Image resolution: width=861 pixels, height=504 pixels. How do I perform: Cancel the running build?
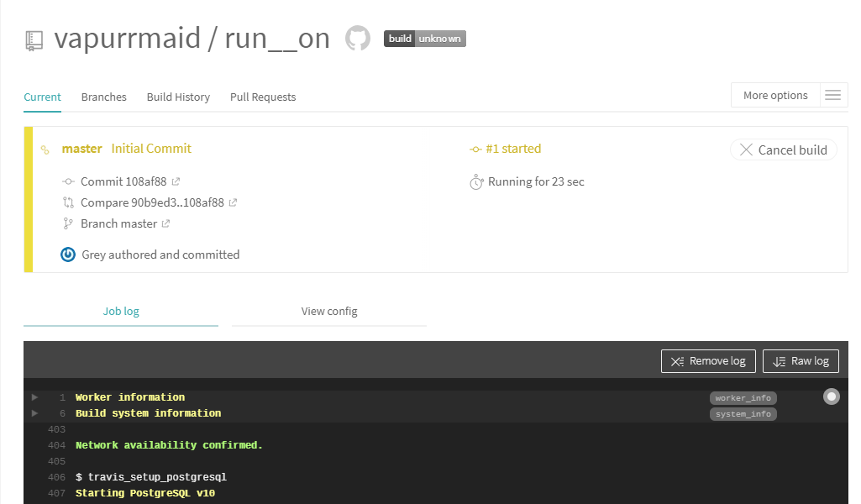pos(783,150)
